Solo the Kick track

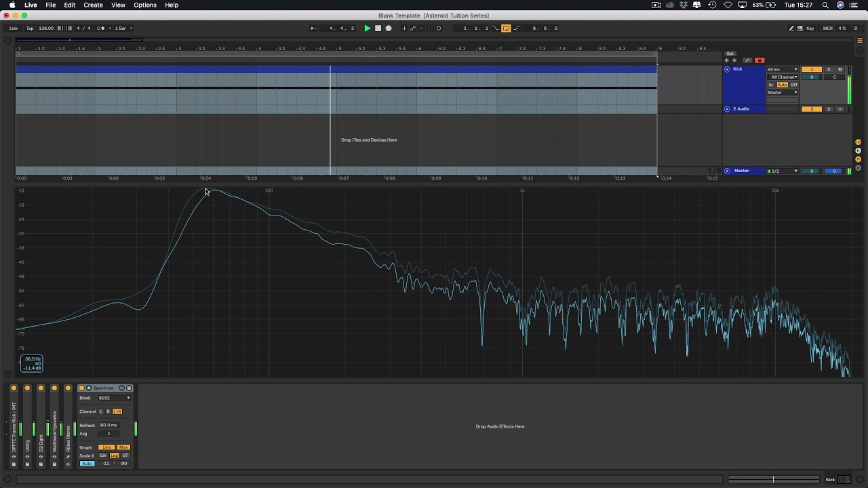829,69
